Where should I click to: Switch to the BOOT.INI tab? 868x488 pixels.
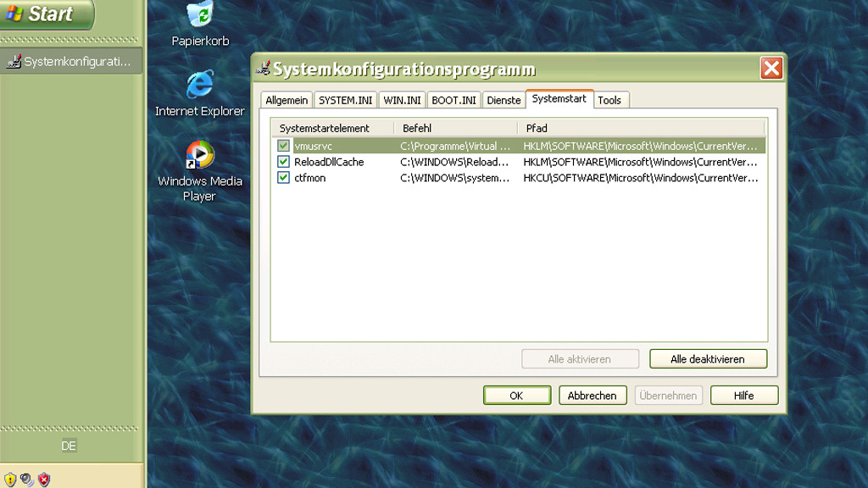click(453, 100)
